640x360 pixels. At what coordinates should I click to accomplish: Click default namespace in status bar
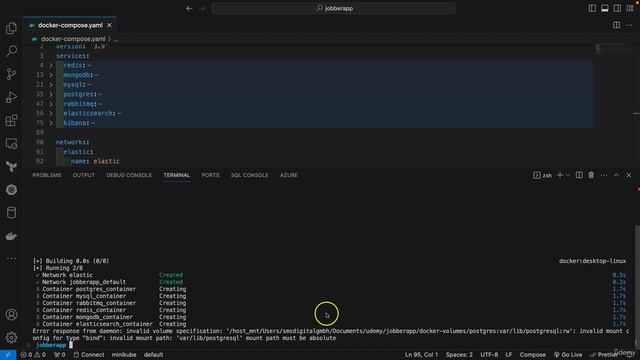(153, 355)
